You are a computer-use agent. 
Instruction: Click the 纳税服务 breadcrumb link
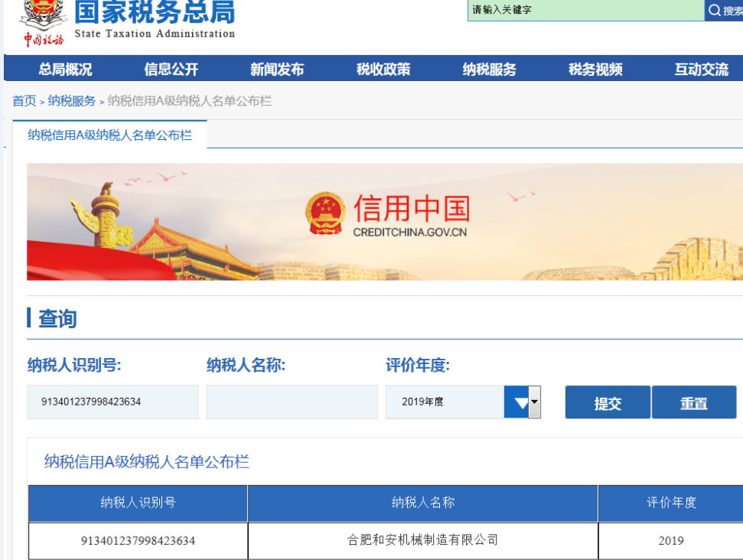[x=72, y=101]
